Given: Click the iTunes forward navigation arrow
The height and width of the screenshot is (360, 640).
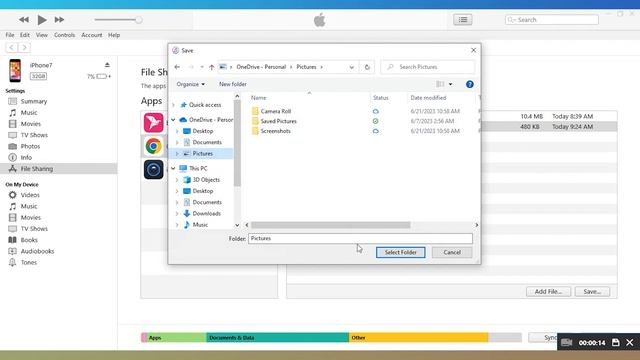Looking at the screenshot, I should tap(24, 48).
